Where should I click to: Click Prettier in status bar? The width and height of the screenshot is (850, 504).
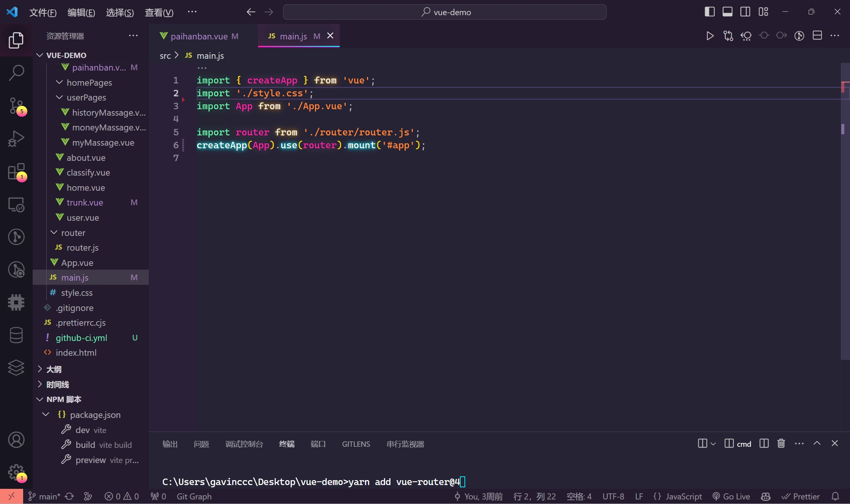pyautogui.click(x=801, y=496)
